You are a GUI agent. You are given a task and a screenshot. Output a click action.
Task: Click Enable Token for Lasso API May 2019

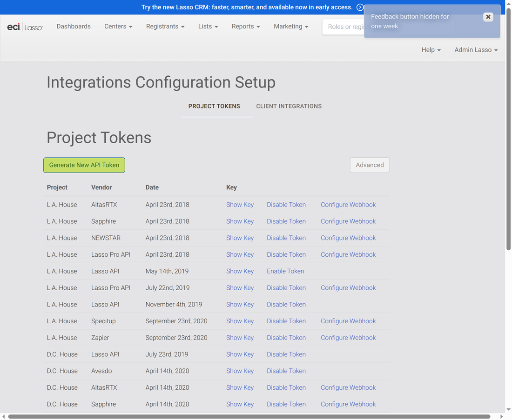tap(285, 272)
